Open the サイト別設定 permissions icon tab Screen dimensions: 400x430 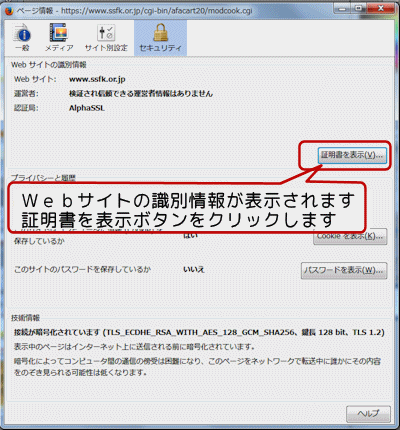point(106,37)
